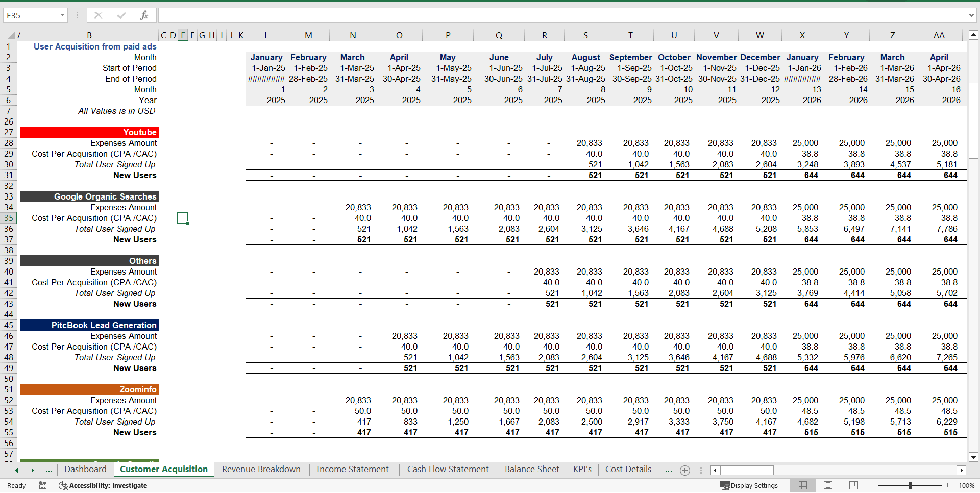Select row 27 header
Screen dimensions: 980x493
9,132
